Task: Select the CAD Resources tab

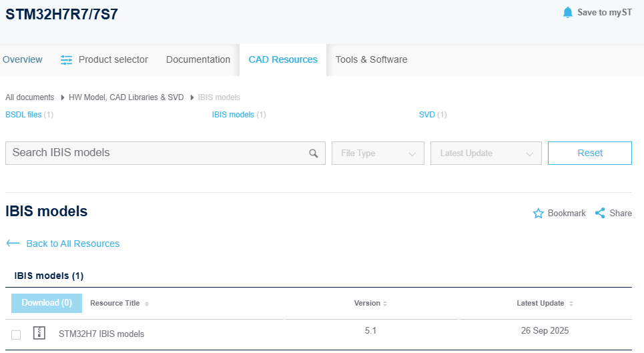Action: (x=283, y=59)
